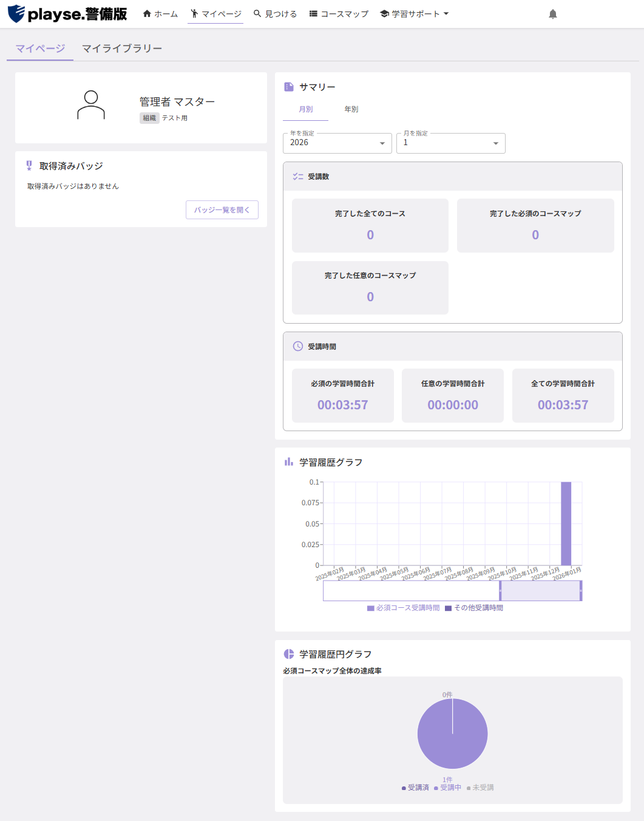Toggle 必須コース受講時間 legend in bar graph
644x821 pixels.
click(403, 608)
